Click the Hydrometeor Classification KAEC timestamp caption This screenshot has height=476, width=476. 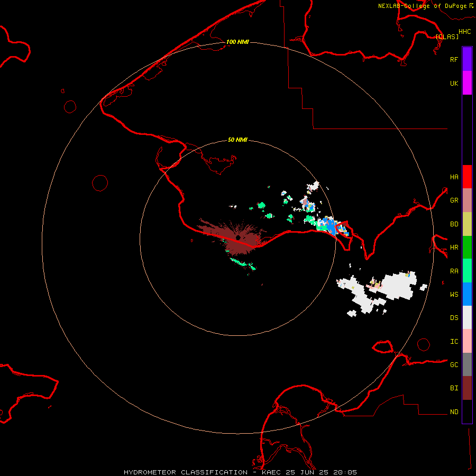(240, 472)
